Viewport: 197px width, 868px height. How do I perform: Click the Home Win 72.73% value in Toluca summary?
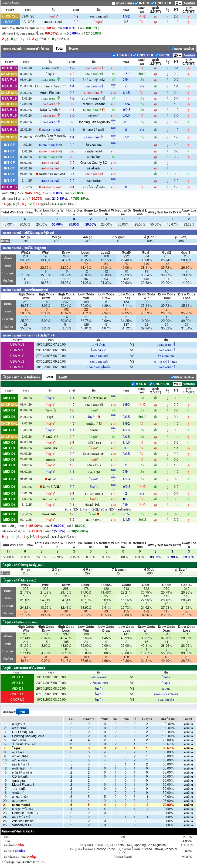tap(57, 557)
